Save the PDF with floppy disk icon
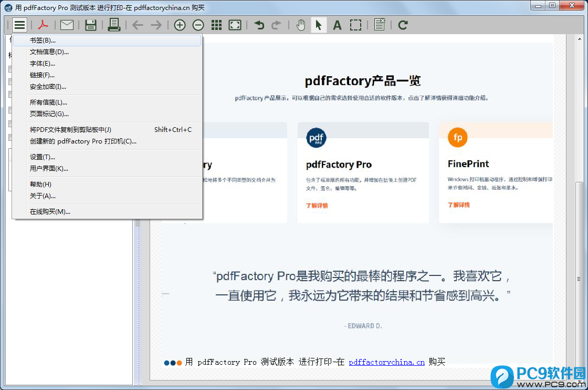This screenshot has height=390, width=588. [x=90, y=25]
